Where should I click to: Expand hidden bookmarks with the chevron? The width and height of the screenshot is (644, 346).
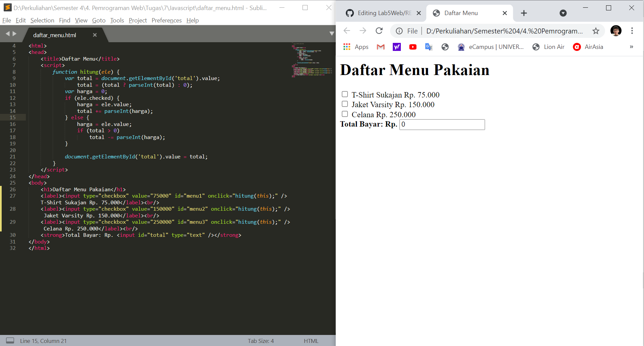point(632,47)
